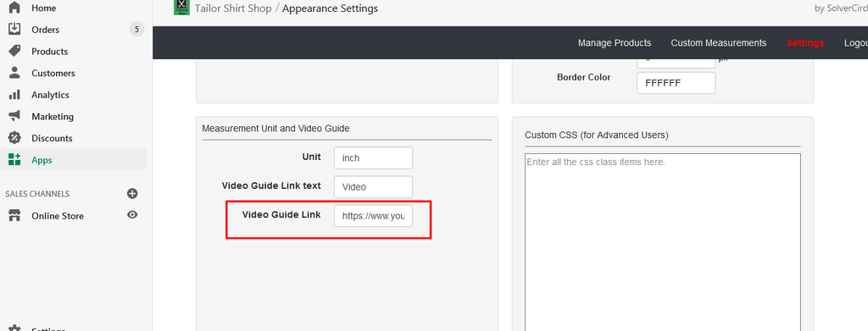Click the Video Guide Link label
The width and height of the screenshot is (868, 331).
point(281,214)
